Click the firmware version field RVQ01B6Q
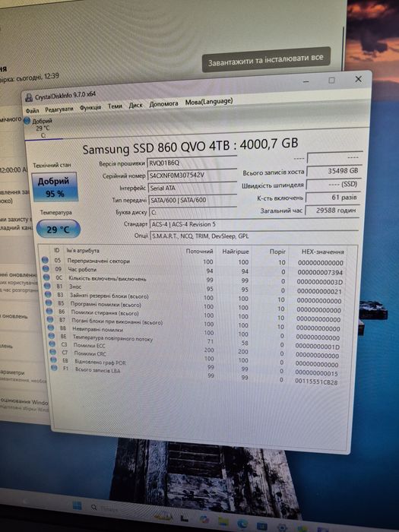 point(192,161)
